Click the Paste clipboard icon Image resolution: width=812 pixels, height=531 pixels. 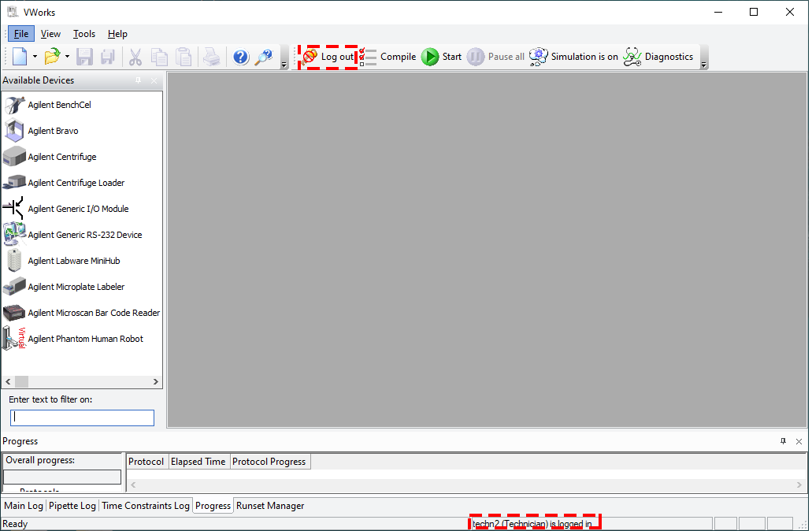pos(184,57)
